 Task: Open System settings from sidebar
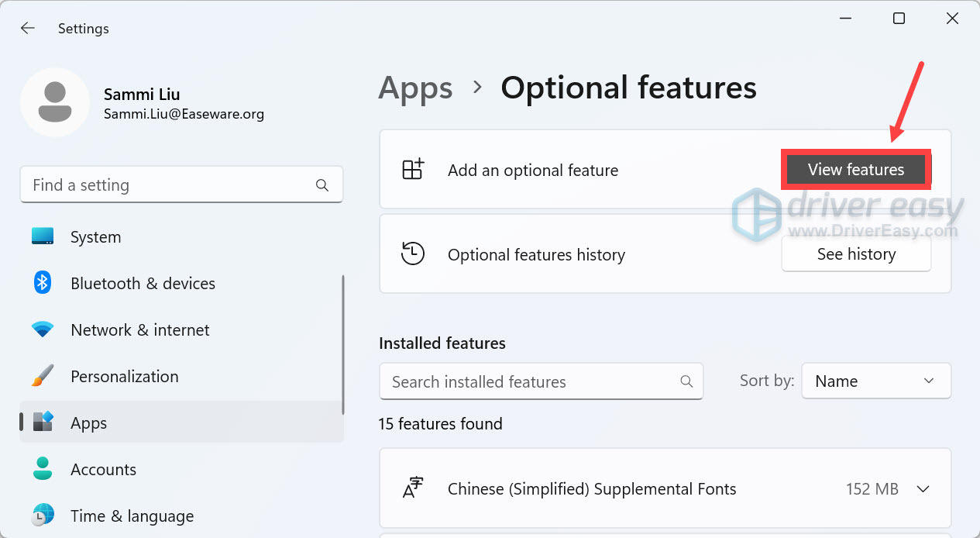95,237
